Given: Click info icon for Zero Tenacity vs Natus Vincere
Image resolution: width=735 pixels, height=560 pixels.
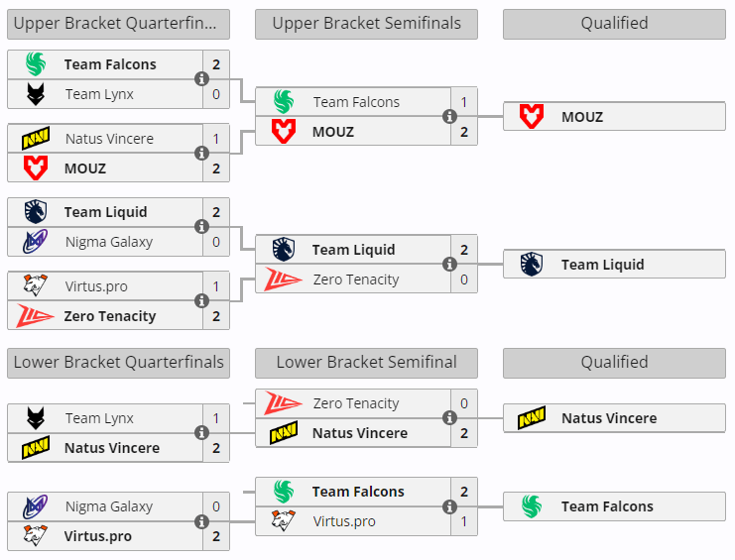Looking at the screenshot, I should click(450, 418).
